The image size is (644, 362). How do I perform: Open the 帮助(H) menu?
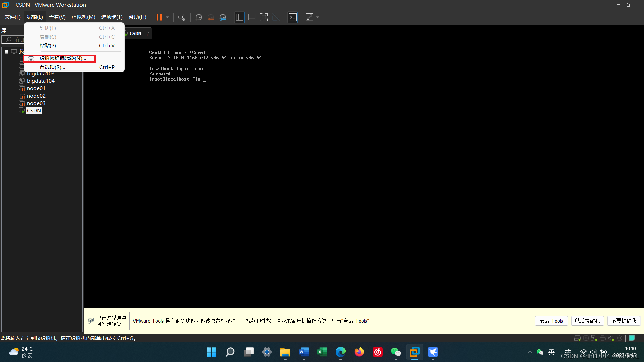coord(138,17)
